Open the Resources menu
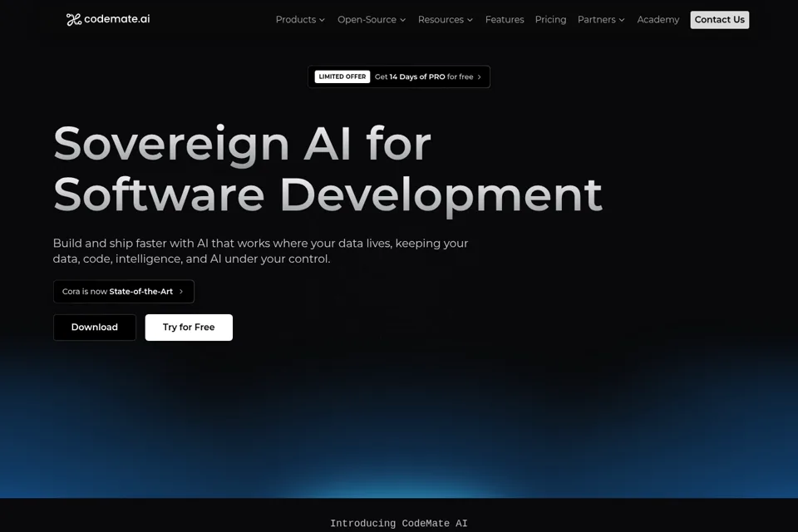This screenshot has height=532, width=798. (441, 19)
